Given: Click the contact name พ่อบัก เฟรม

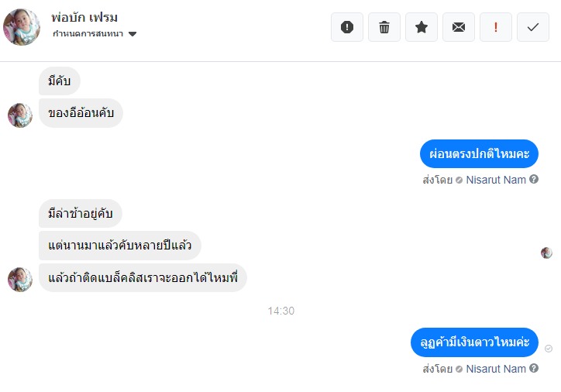Looking at the screenshot, I should pyautogui.click(x=84, y=17).
